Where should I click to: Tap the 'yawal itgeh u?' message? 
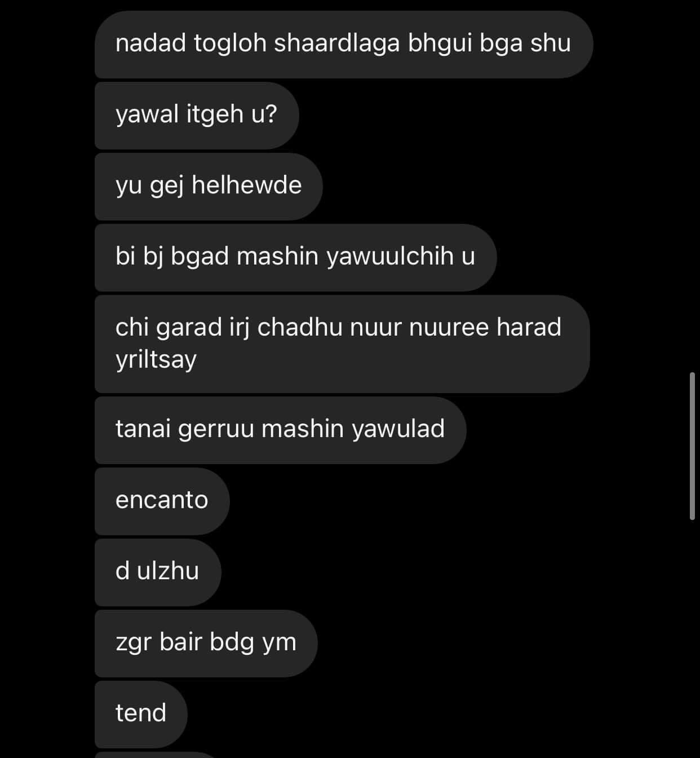197,116
